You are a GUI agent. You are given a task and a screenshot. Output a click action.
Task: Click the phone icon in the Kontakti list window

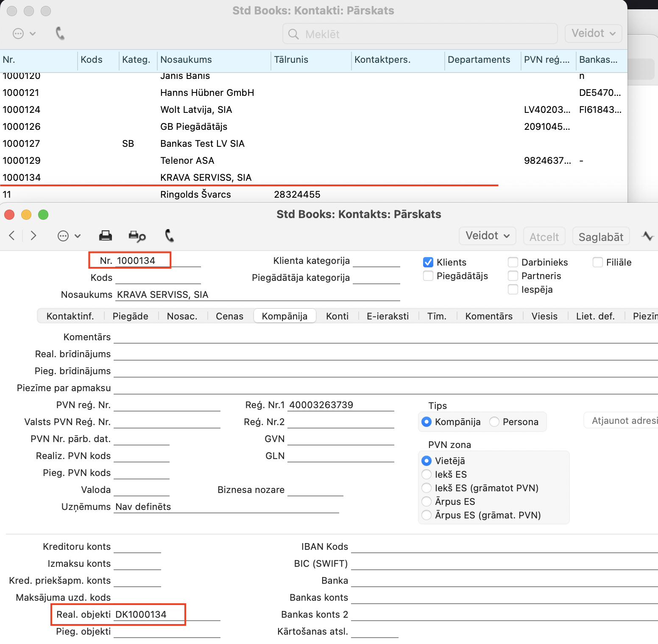point(60,34)
